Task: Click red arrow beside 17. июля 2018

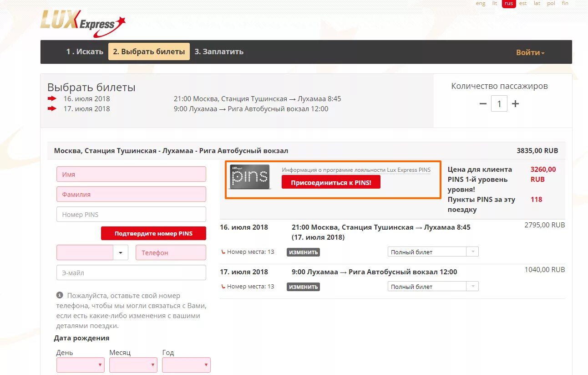Action: [x=52, y=108]
